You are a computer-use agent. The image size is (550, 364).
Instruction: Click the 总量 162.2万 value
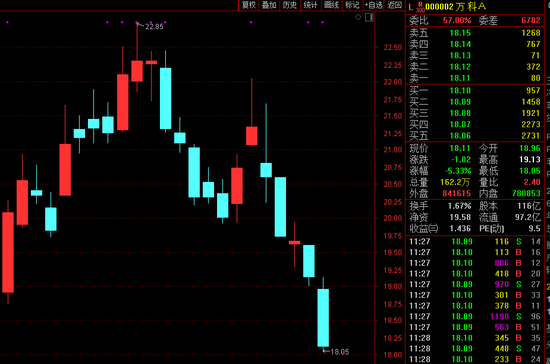tap(455, 182)
